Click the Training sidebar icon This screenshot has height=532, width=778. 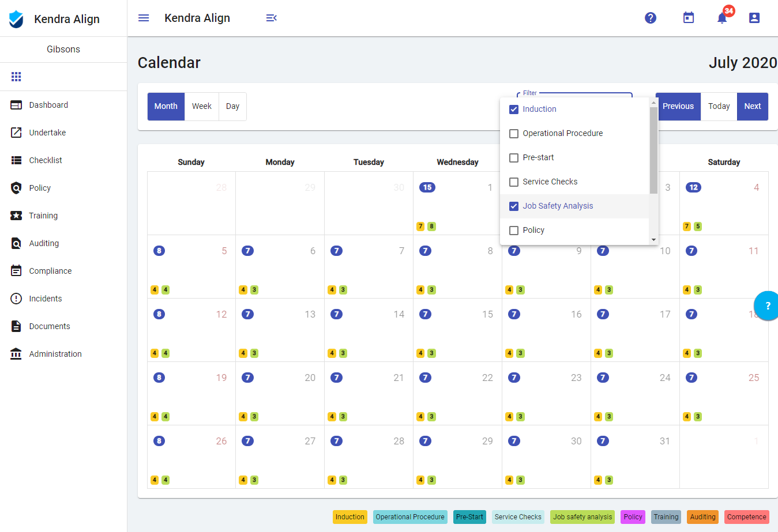click(x=16, y=216)
